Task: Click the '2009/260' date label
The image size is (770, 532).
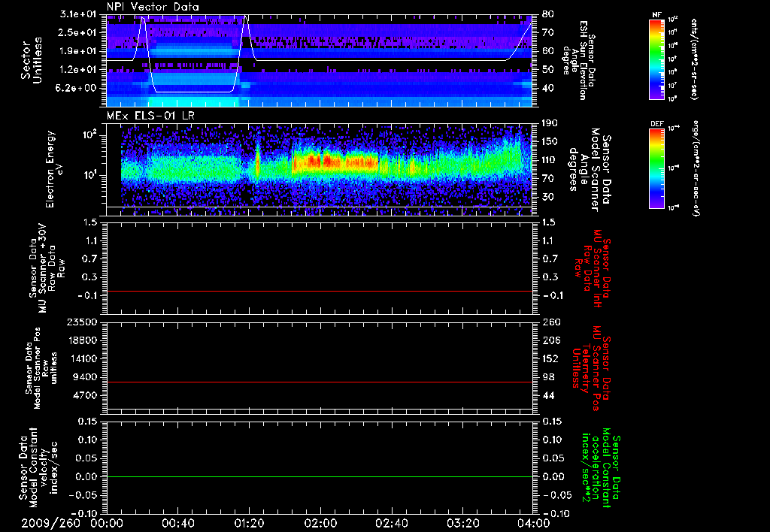Action: coord(50,523)
